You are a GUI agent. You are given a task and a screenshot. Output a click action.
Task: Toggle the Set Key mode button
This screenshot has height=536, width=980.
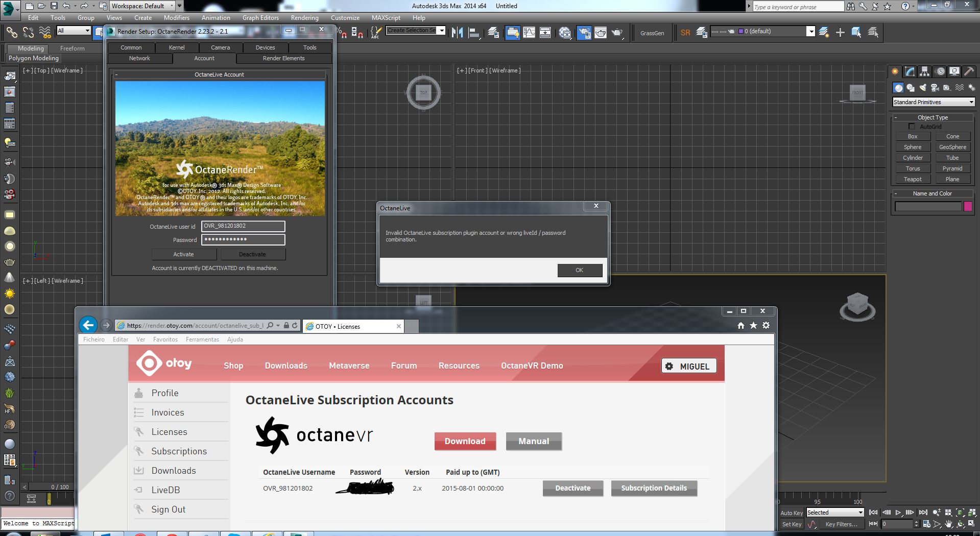point(792,524)
